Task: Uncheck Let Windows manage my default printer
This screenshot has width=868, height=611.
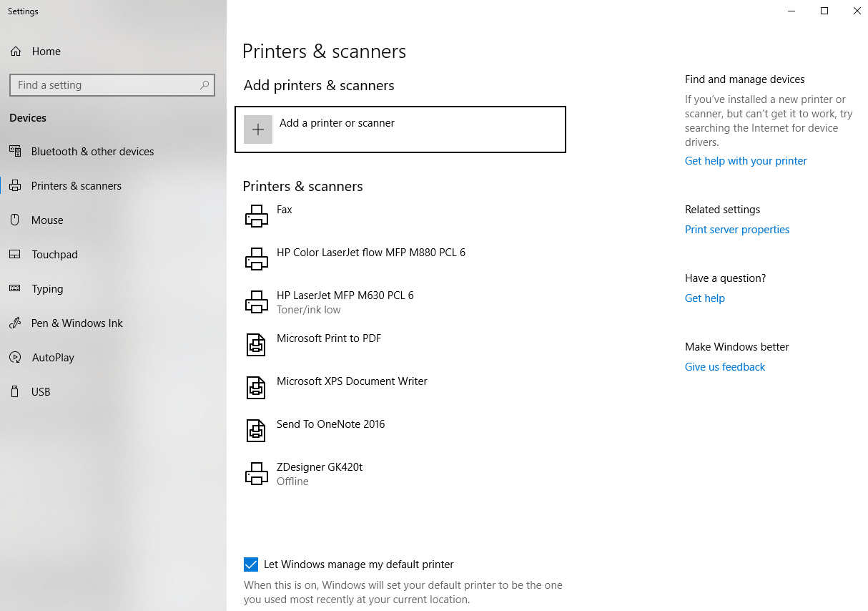Action: point(251,564)
